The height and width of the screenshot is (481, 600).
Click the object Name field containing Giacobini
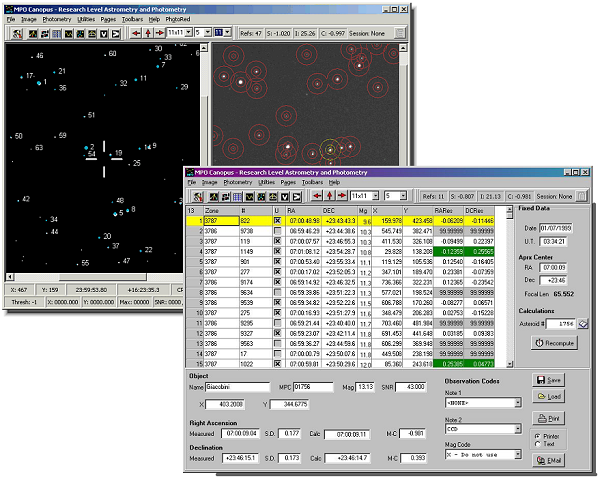[237, 387]
